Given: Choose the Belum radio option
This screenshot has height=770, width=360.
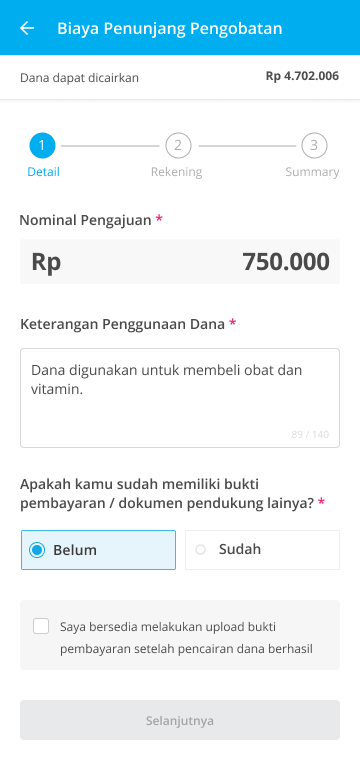Looking at the screenshot, I should coord(98,550).
